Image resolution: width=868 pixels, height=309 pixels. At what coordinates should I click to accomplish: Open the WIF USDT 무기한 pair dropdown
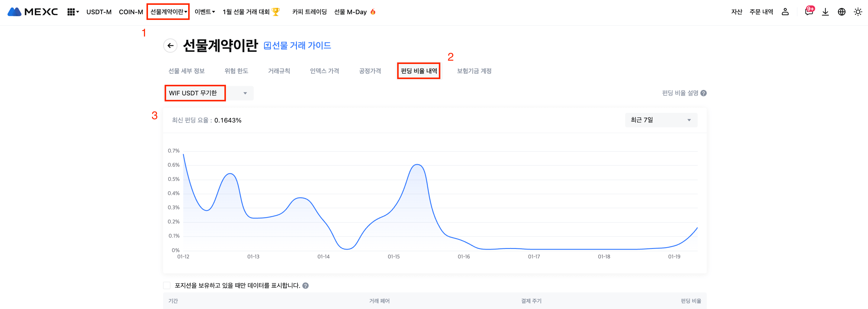[x=209, y=93]
